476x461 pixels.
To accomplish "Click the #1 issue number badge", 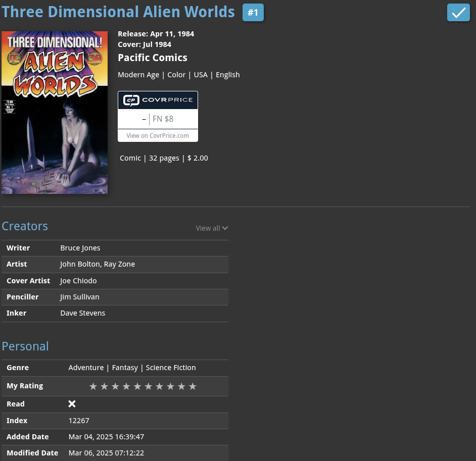I will [x=253, y=13].
